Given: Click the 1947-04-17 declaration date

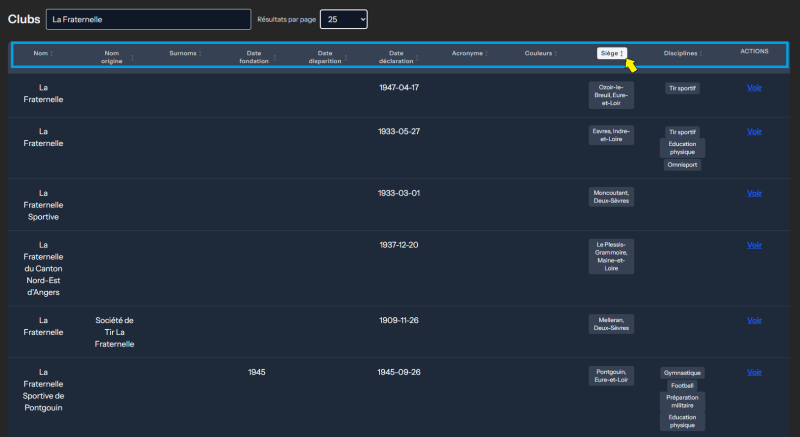Looking at the screenshot, I should click(x=398, y=88).
